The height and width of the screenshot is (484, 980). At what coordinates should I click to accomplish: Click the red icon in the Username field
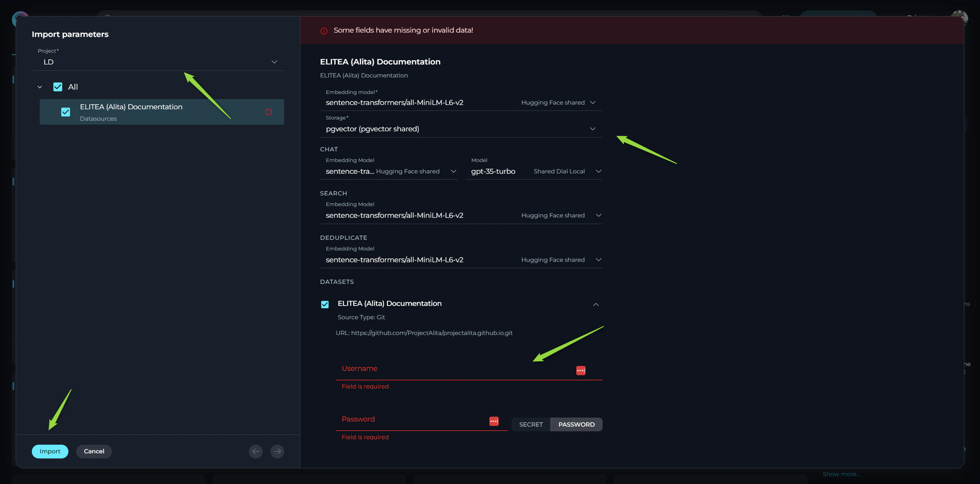[x=581, y=370]
